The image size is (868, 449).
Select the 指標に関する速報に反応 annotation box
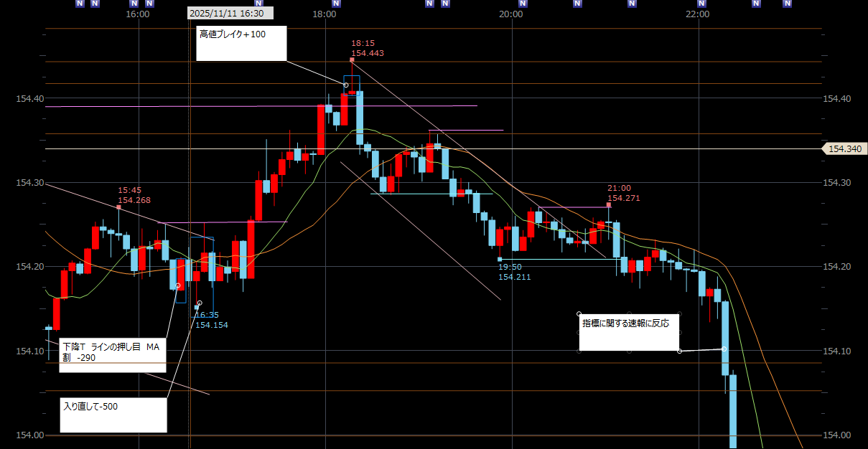point(629,332)
